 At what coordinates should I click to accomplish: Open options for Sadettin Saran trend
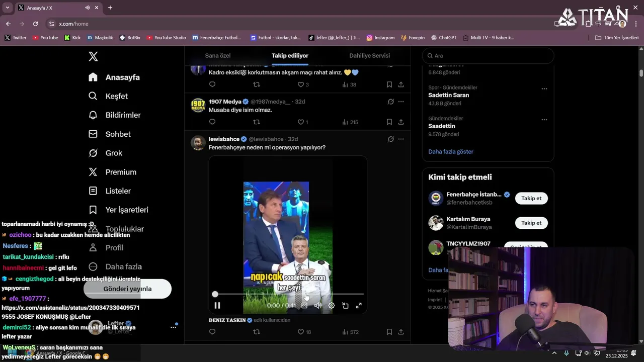544,88
